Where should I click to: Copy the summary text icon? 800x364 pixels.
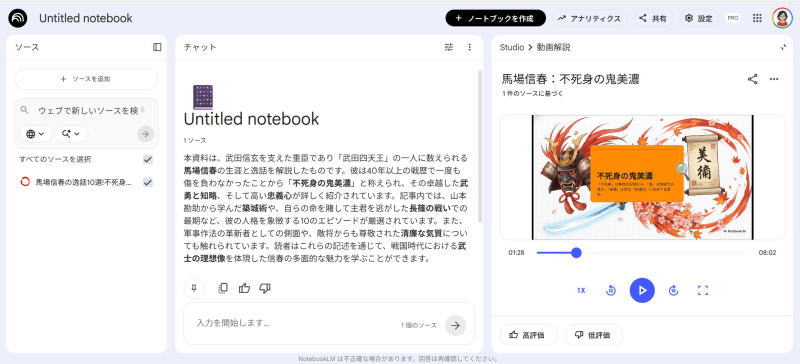(223, 288)
